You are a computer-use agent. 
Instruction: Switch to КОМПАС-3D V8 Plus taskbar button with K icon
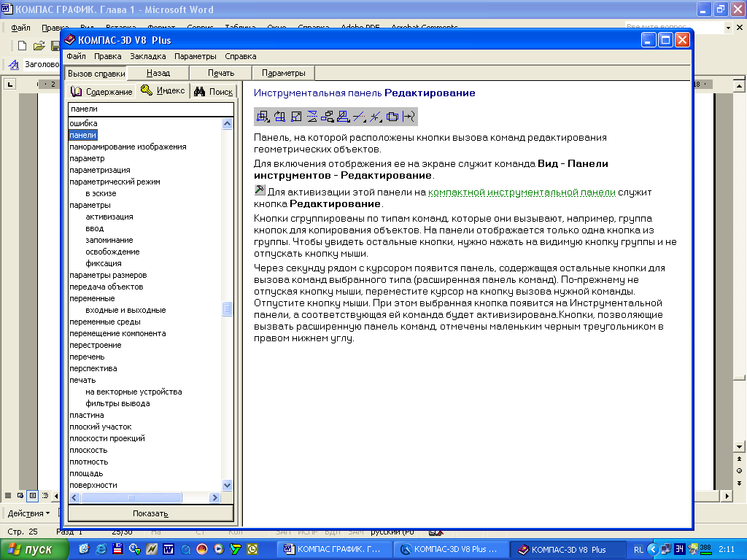tap(451, 550)
